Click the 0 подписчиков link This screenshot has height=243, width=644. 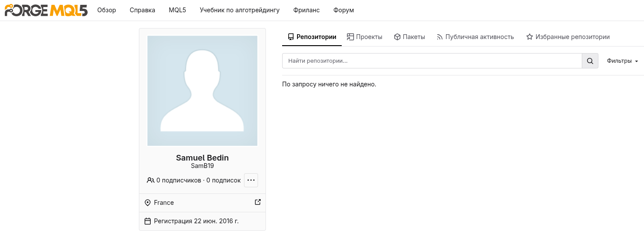coord(178,180)
